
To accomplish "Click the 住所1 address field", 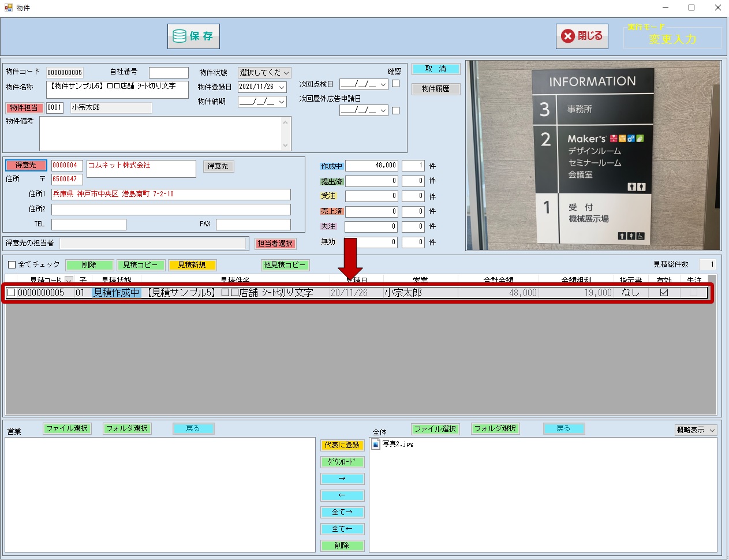I will (171, 195).
